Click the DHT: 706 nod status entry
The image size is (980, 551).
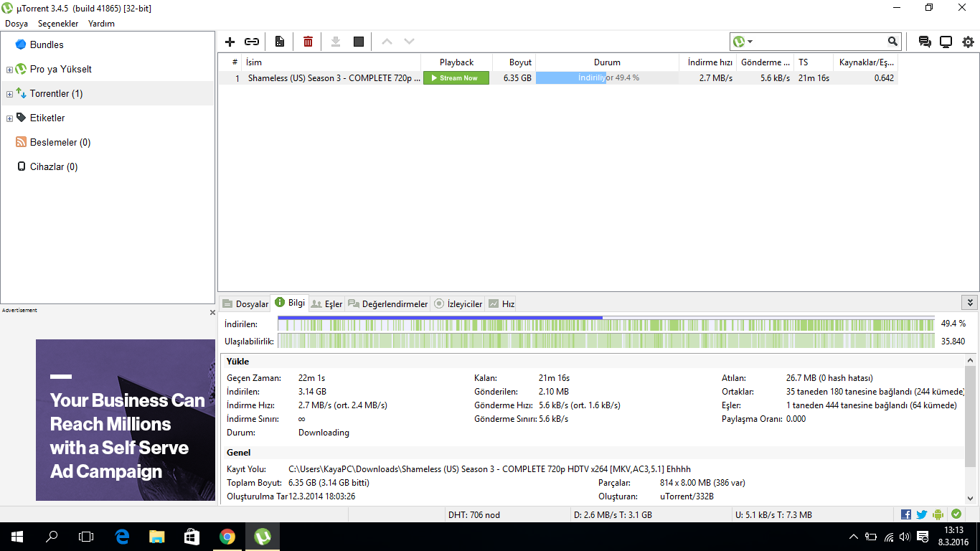[x=473, y=514]
